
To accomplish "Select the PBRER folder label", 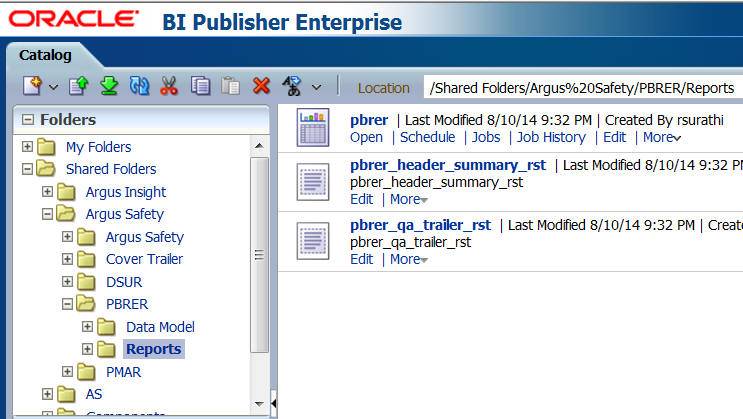I will (x=127, y=304).
